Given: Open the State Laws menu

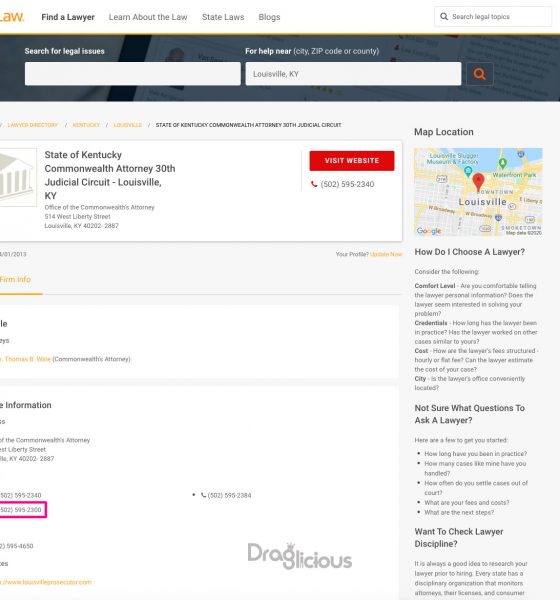Looking at the screenshot, I should click(x=223, y=17).
